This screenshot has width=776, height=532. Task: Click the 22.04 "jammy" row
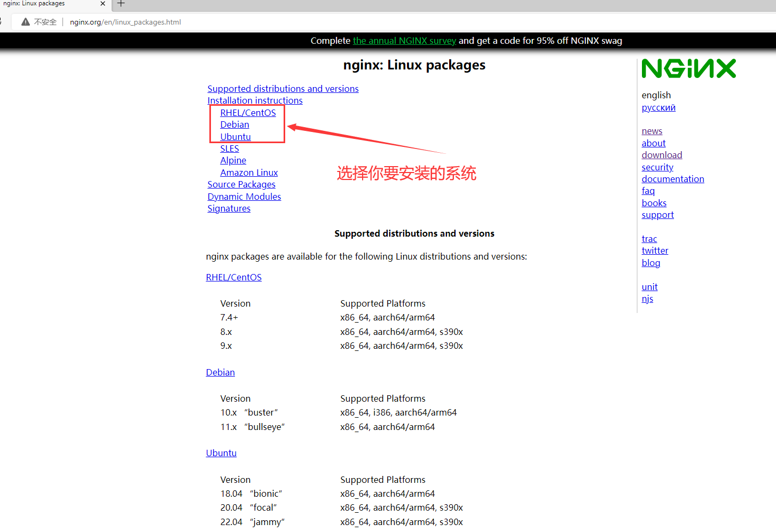341,522
